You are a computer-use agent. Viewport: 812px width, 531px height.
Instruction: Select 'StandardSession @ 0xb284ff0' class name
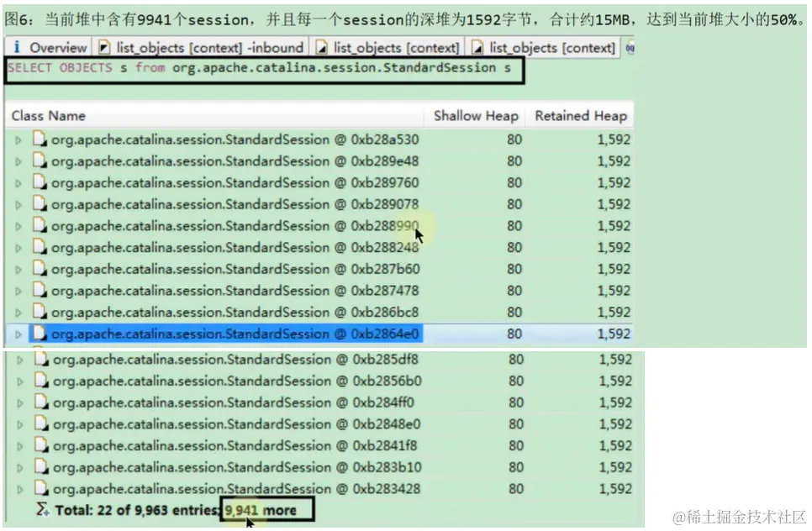tap(234, 403)
